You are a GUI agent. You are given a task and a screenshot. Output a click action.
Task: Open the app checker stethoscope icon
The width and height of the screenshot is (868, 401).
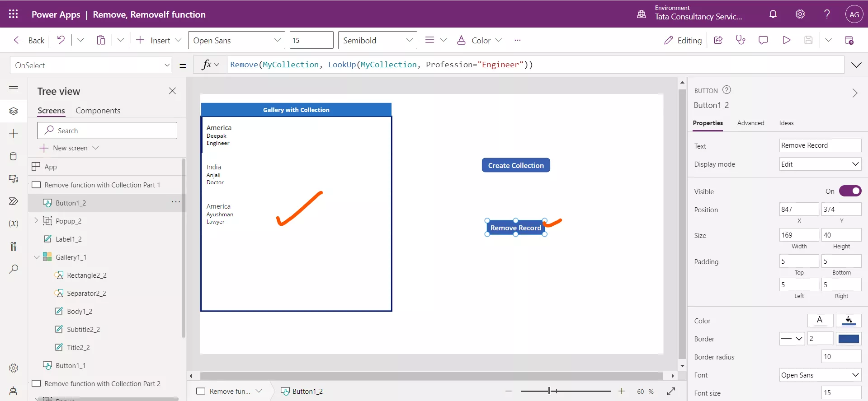click(x=741, y=40)
